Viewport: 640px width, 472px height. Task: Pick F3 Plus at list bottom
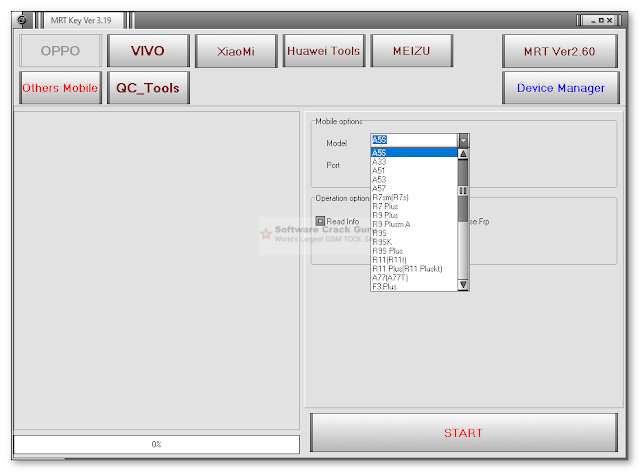pos(414,287)
